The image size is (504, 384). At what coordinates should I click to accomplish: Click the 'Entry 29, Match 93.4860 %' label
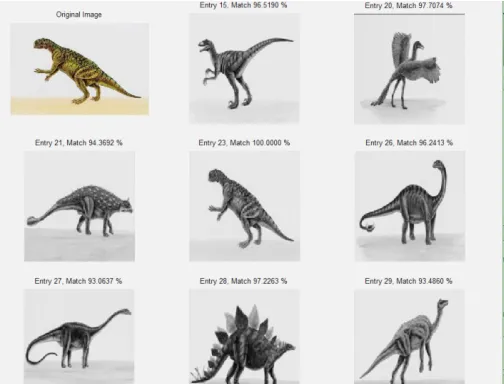(408, 281)
